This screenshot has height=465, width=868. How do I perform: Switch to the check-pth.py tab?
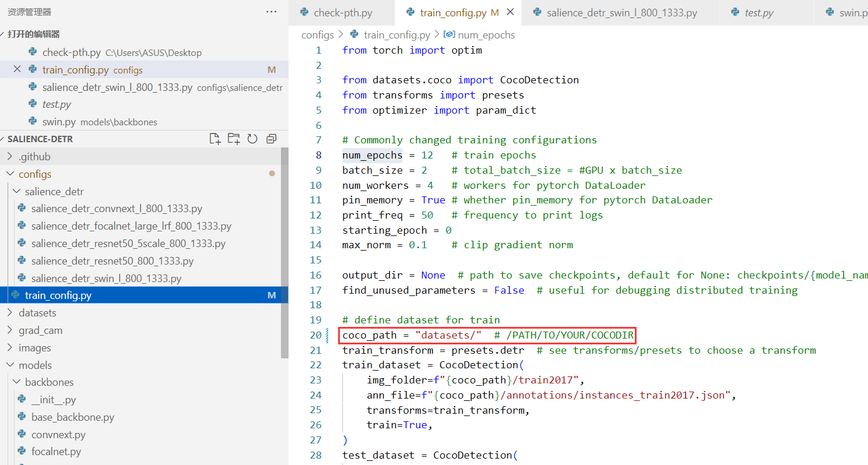(x=343, y=13)
